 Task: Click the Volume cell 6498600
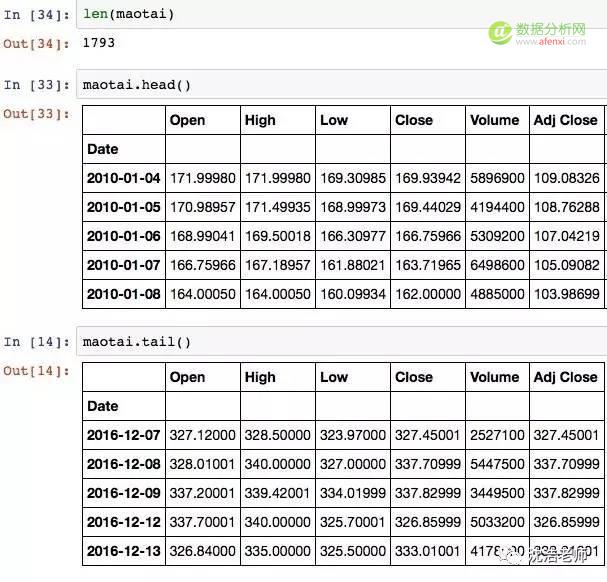tap(497, 265)
